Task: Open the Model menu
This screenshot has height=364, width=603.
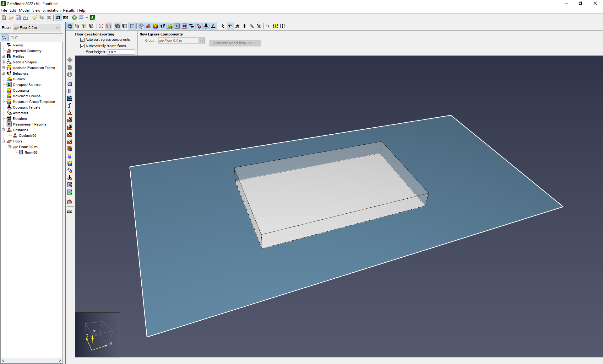Action: point(24,10)
